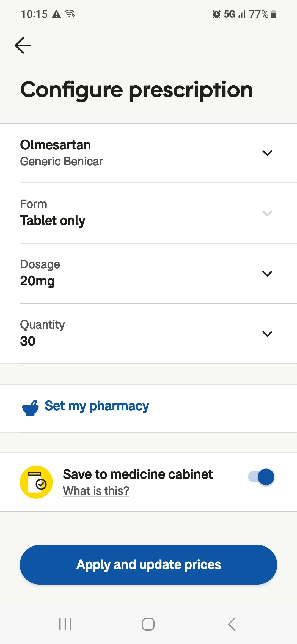The width and height of the screenshot is (297, 644).
Task: Open the Dosage 20mg dropdown
Action: pyautogui.click(x=267, y=274)
